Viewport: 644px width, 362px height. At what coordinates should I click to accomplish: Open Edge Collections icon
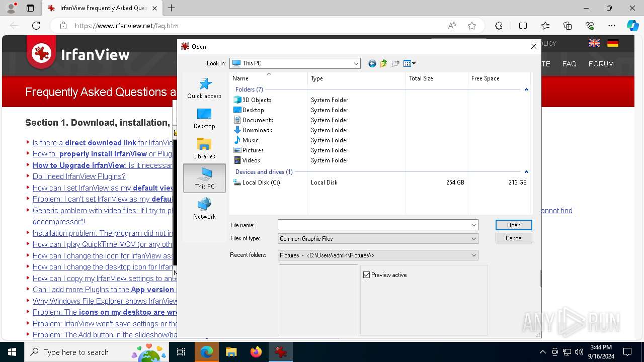click(x=568, y=26)
